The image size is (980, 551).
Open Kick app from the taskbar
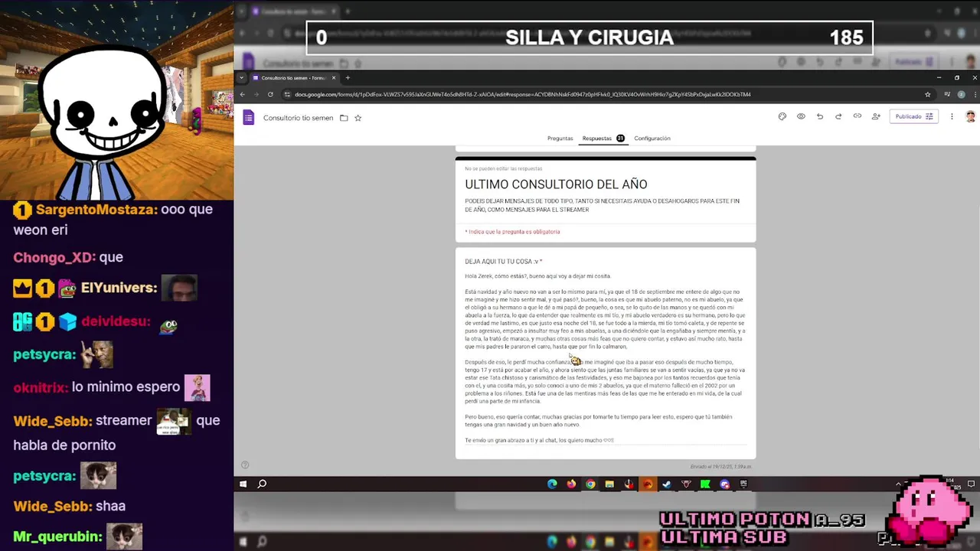(x=705, y=484)
